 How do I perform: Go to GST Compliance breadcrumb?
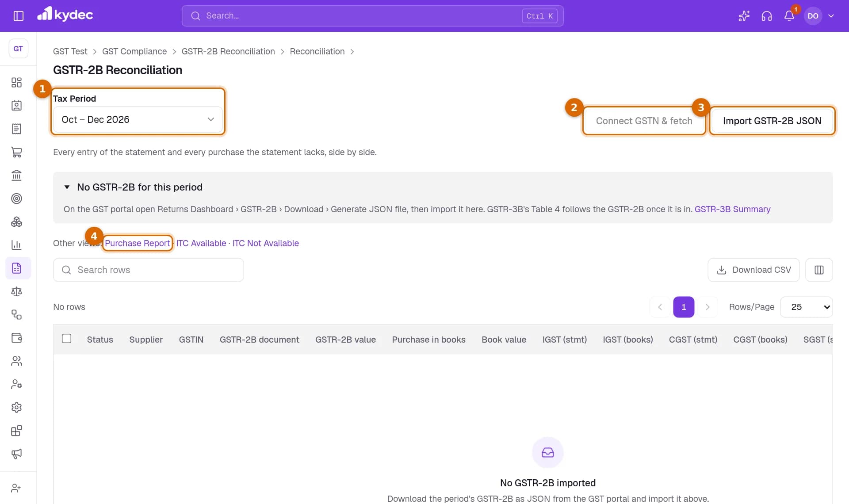pyautogui.click(x=134, y=51)
